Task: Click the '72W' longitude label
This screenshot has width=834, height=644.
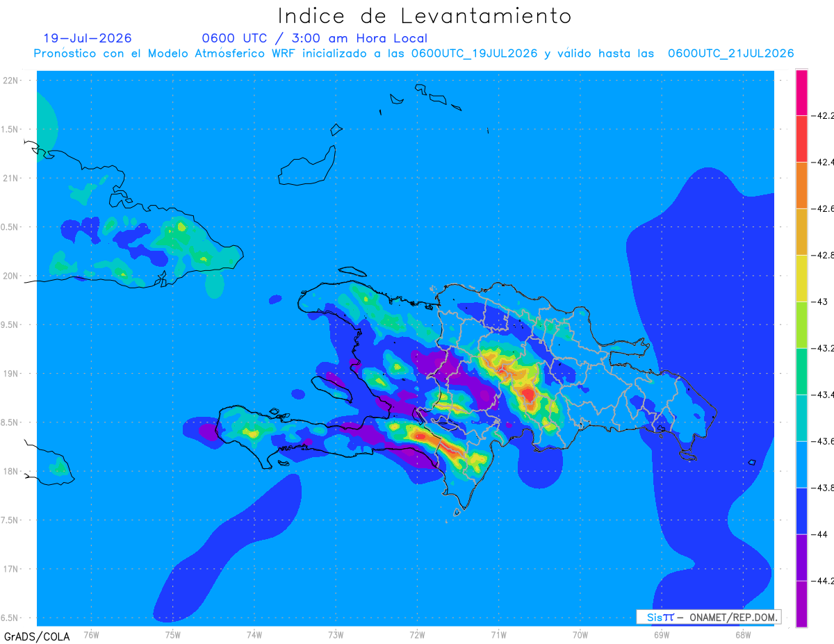Action: (417, 634)
